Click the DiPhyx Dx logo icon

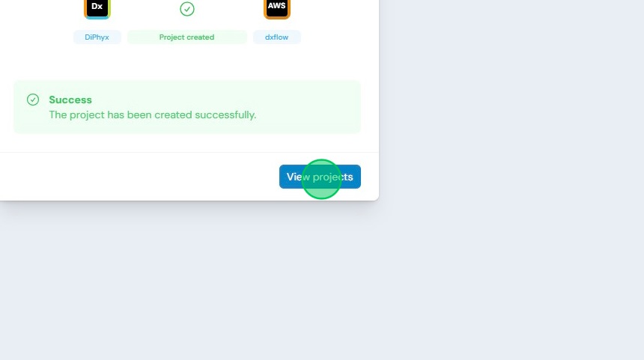[97, 8]
